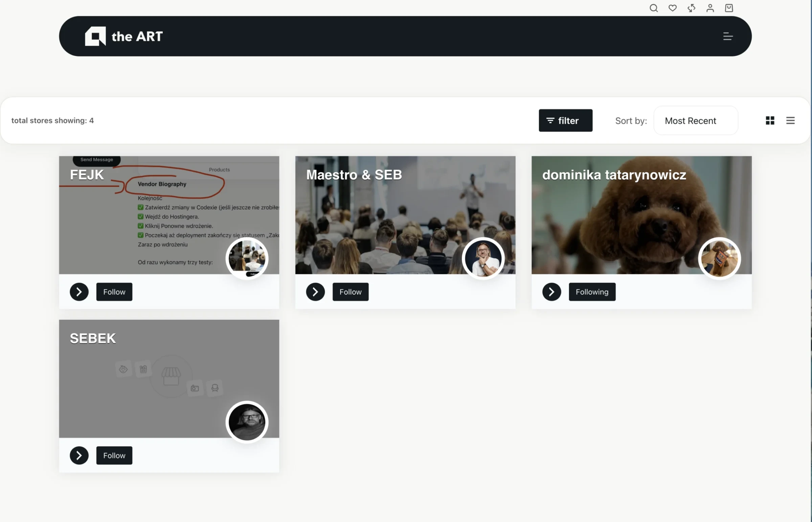Open dominika tatarynowicz store with arrow button
812x522 pixels.
coord(551,292)
